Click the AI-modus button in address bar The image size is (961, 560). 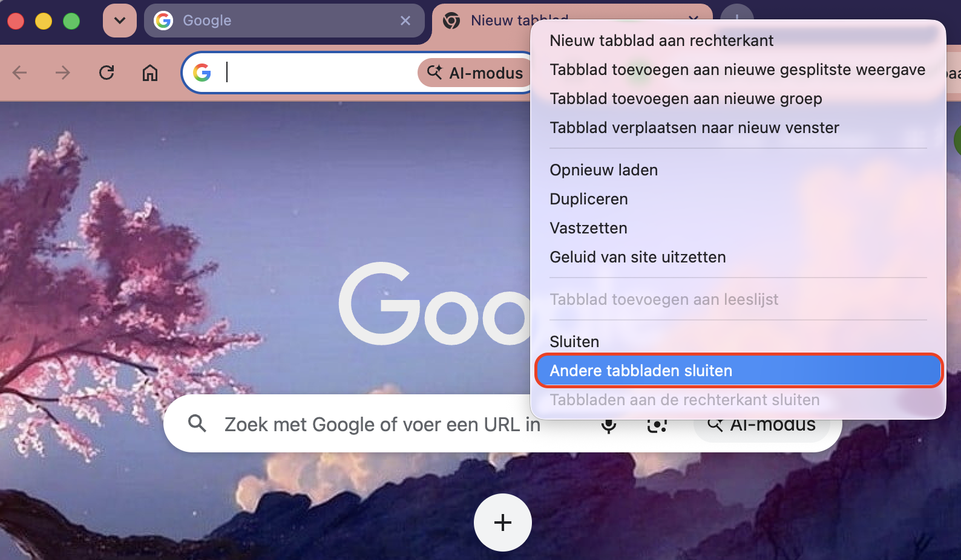475,73
